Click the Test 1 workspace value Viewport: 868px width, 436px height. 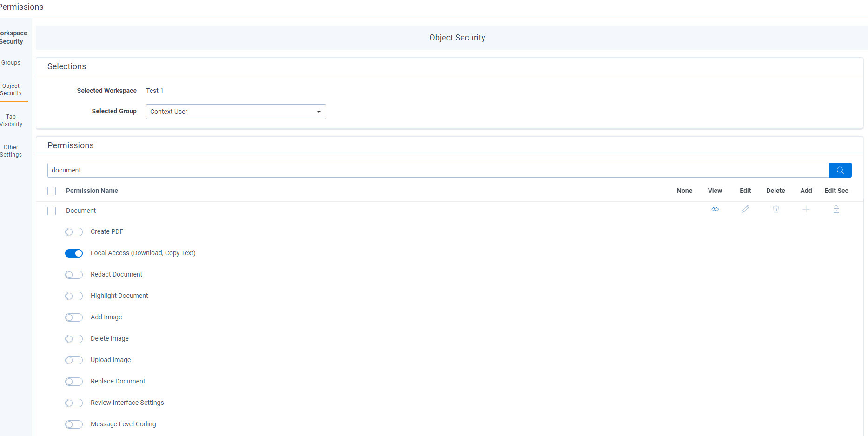(x=154, y=91)
